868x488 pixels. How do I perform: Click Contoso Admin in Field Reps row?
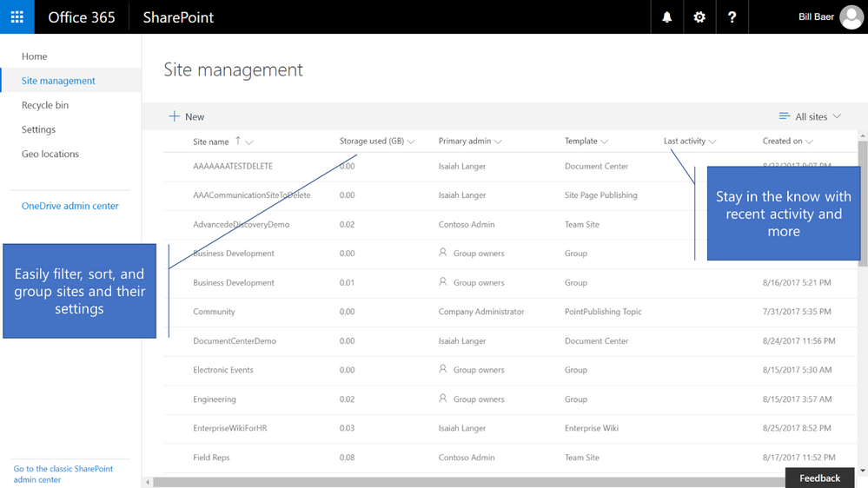pos(466,457)
